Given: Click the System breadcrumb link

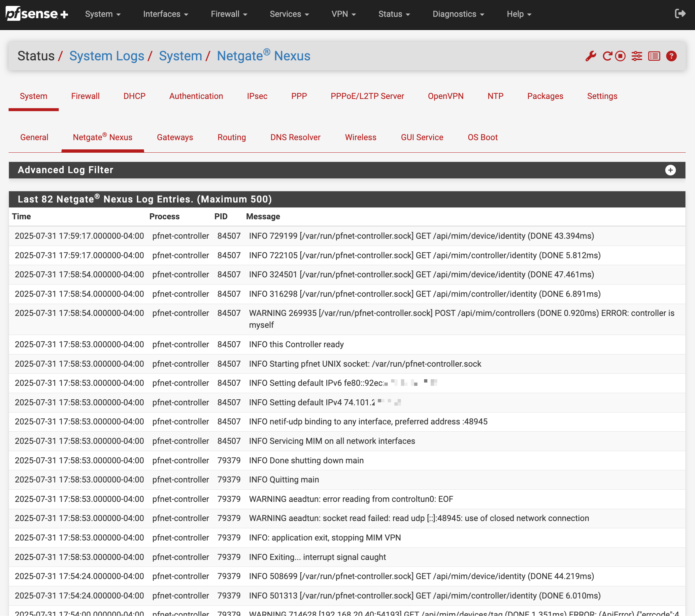Looking at the screenshot, I should (x=181, y=56).
